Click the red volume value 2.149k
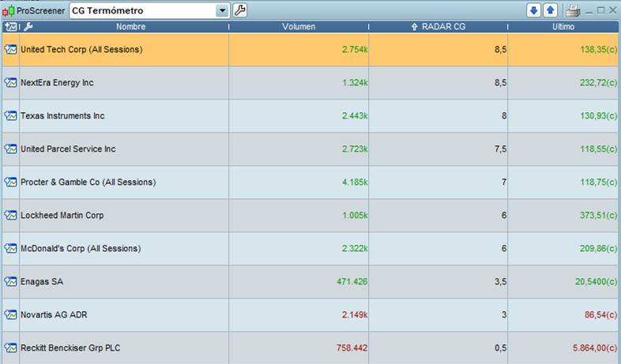The image size is (621, 364). pyautogui.click(x=355, y=315)
